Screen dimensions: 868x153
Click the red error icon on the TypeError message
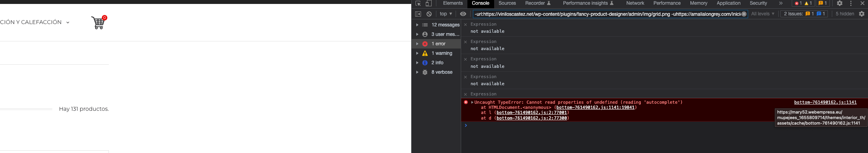(x=466, y=102)
